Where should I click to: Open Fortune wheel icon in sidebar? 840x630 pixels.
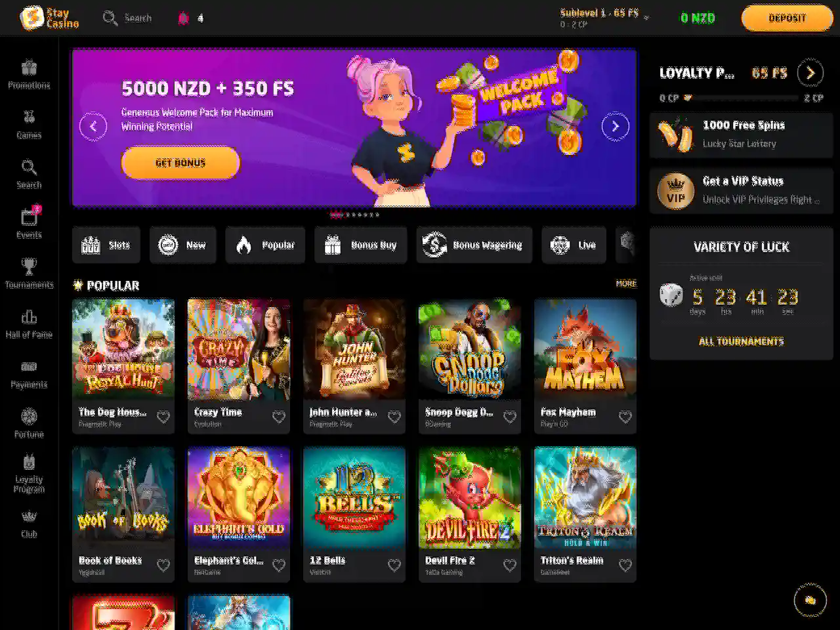[x=29, y=417]
